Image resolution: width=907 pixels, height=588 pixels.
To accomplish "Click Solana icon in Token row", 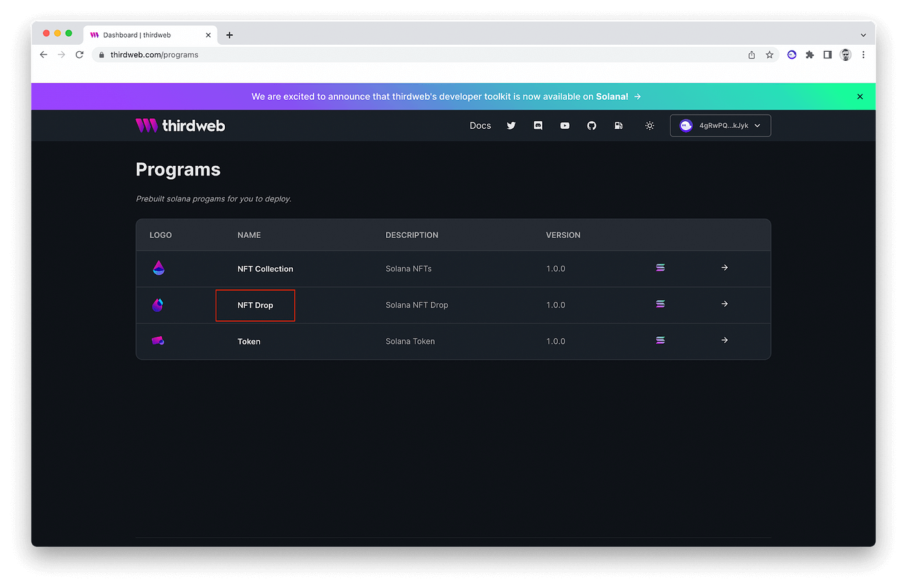I will [660, 340].
